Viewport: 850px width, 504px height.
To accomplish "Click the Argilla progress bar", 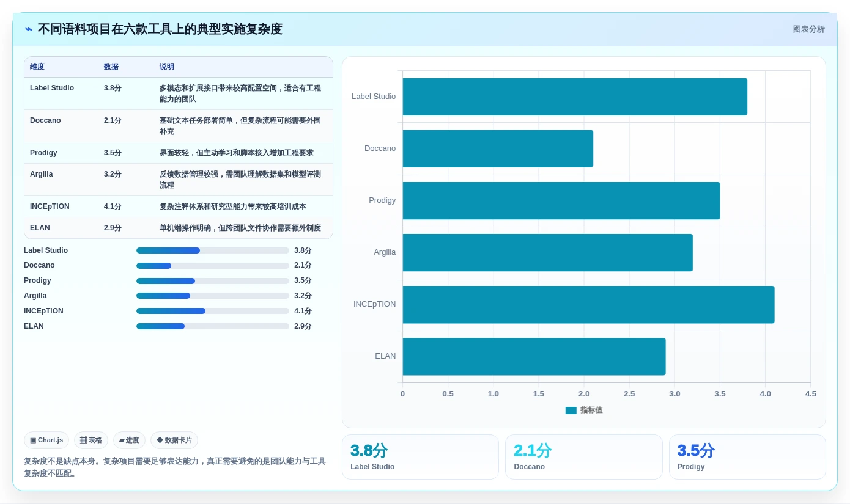I will pos(213,296).
